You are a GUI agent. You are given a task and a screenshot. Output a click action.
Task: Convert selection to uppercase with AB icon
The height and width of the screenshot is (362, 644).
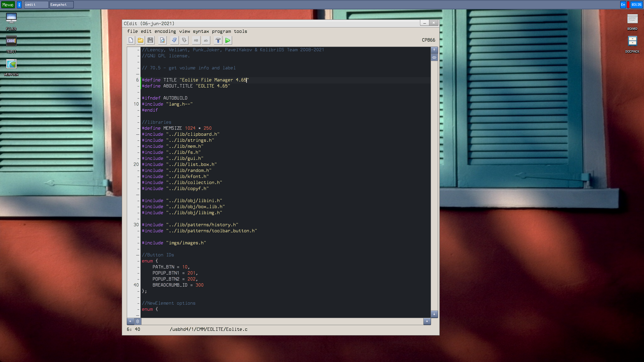tap(196, 41)
